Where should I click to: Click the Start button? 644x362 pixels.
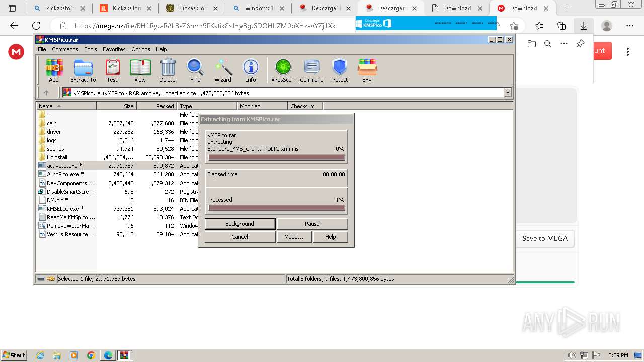click(14, 355)
